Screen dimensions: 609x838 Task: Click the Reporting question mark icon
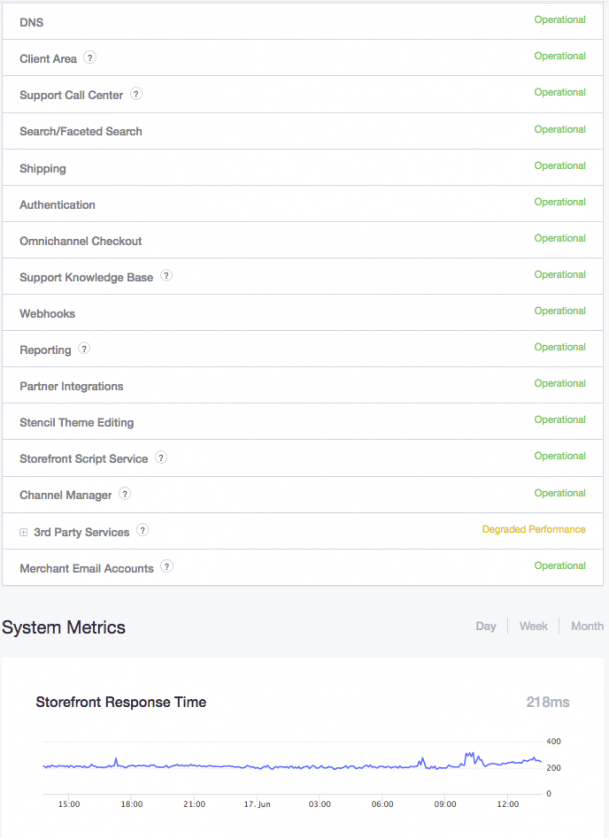pyautogui.click(x=84, y=348)
